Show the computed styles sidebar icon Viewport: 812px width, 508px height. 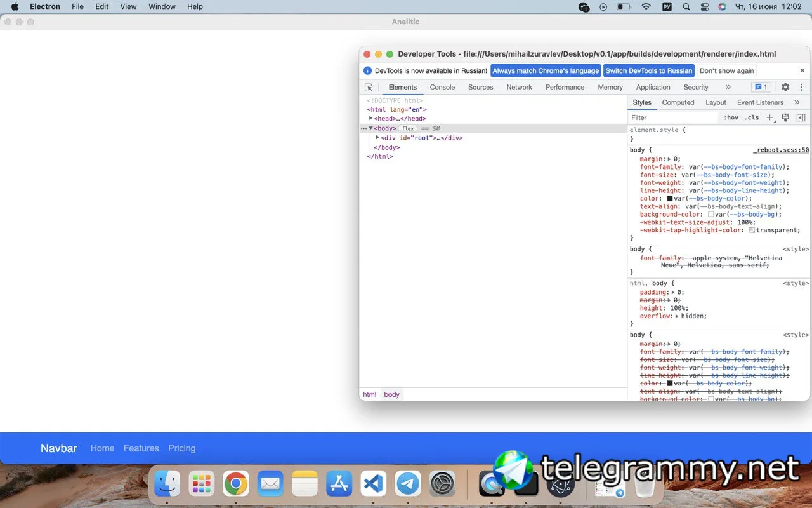(801, 117)
